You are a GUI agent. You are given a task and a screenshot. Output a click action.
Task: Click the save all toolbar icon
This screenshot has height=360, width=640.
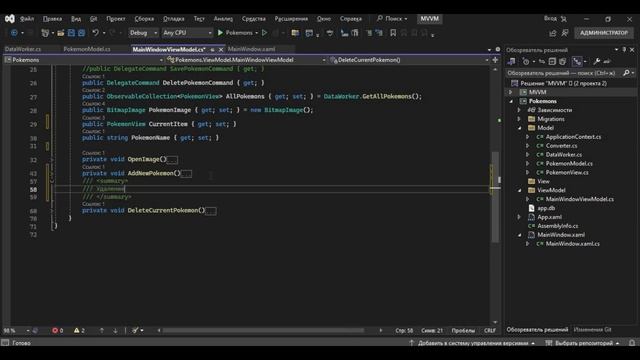tap(82, 33)
